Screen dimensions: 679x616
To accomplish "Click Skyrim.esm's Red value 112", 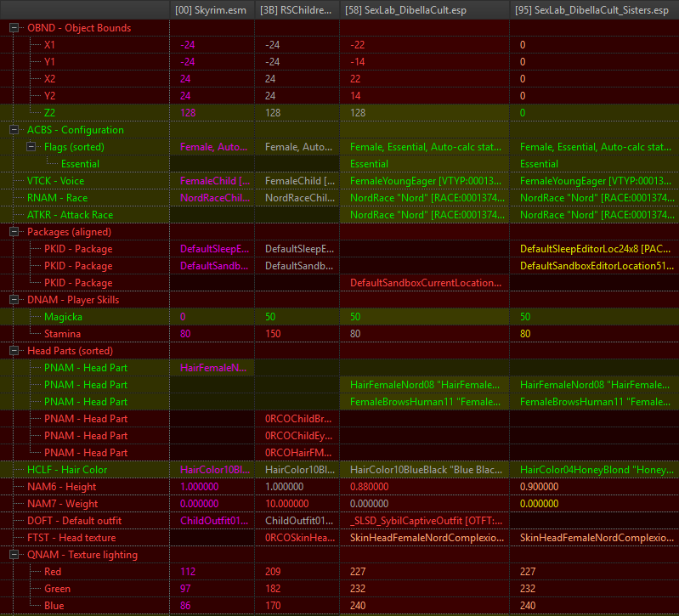I will coord(188,572).
